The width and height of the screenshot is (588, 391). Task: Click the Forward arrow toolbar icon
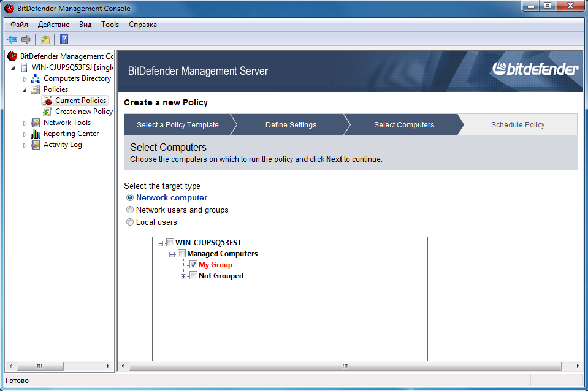click(x=26, y=39)
